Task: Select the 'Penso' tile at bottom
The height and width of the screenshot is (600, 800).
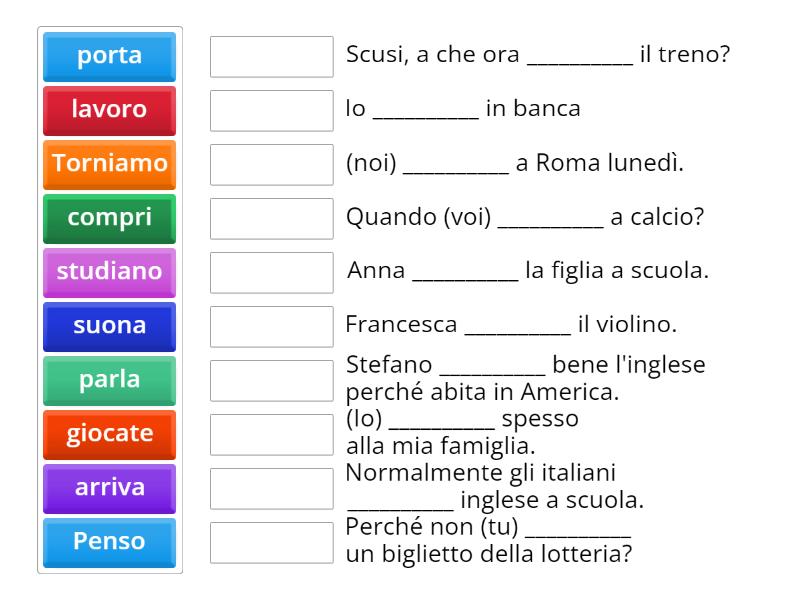Action: coord(108,542)
